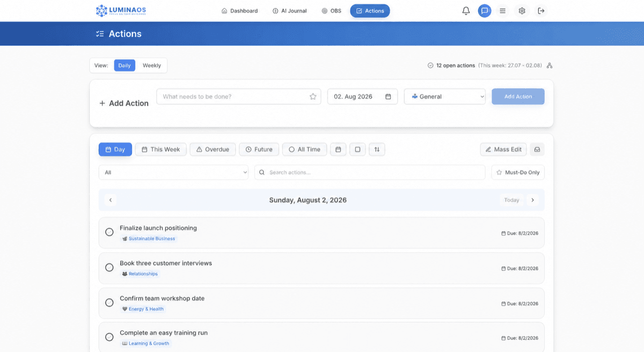Screen dimensions: 644x352
Task: Open the hamburger menu icon
Action: click(502, 11)
